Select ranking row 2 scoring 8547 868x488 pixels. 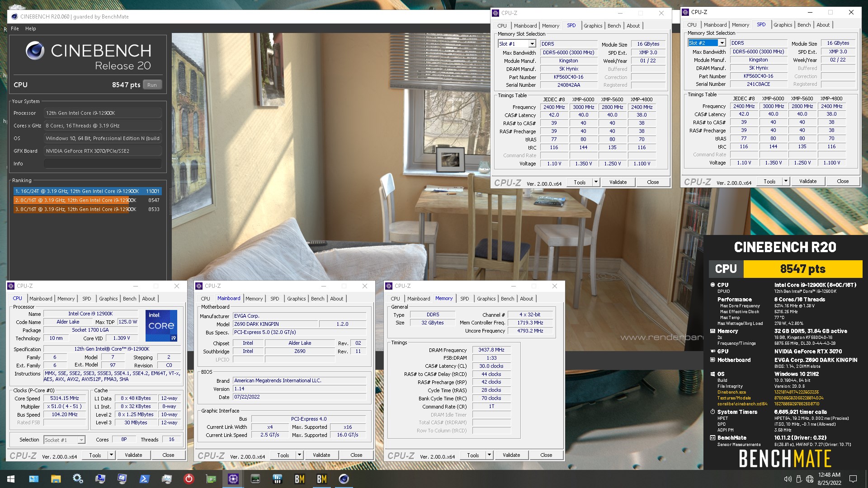[x=87, y=200]
